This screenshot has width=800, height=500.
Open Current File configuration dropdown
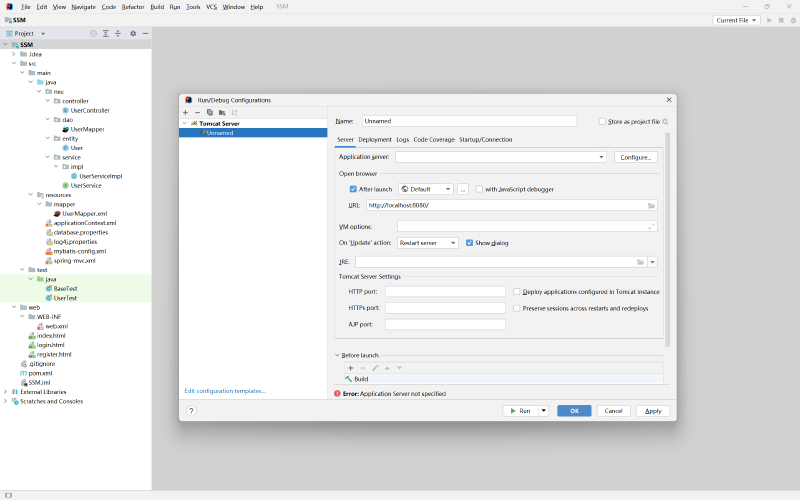[736, 20]
